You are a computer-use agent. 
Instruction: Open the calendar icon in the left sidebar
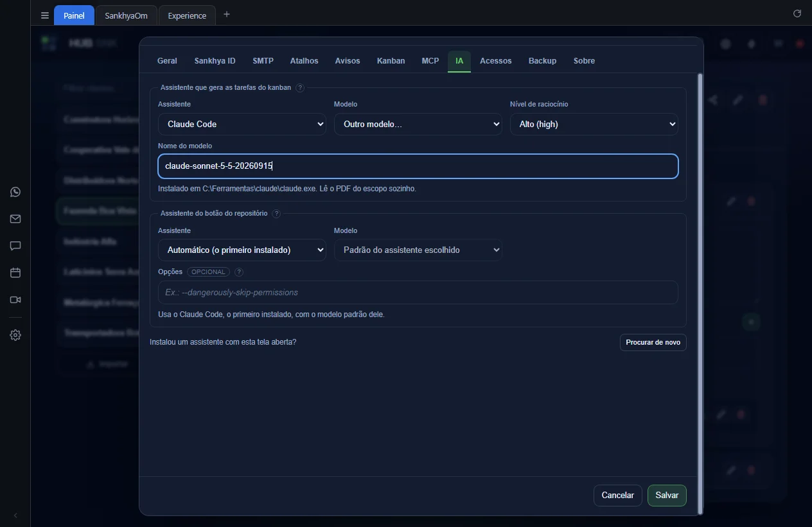[15, 273]
